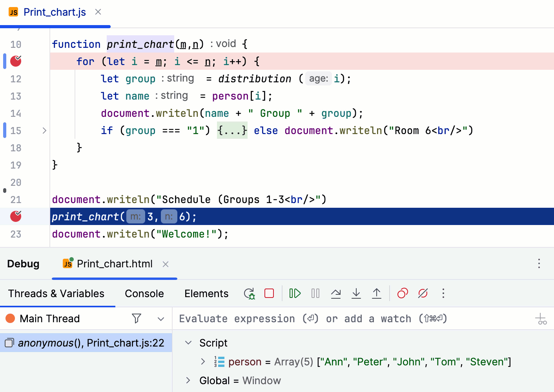This screenshot has width=554, height=392.
Task: Select the Rerun debugger icon
Action: click(249, 293)
